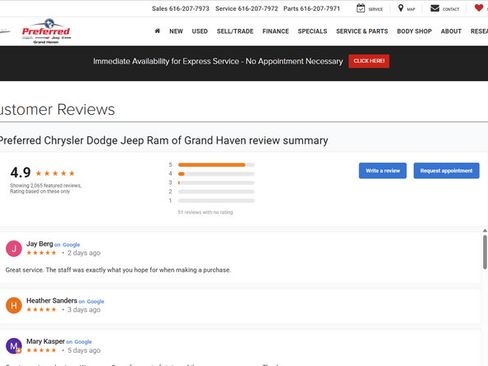Click Write a review button

(x=383, y=171)
